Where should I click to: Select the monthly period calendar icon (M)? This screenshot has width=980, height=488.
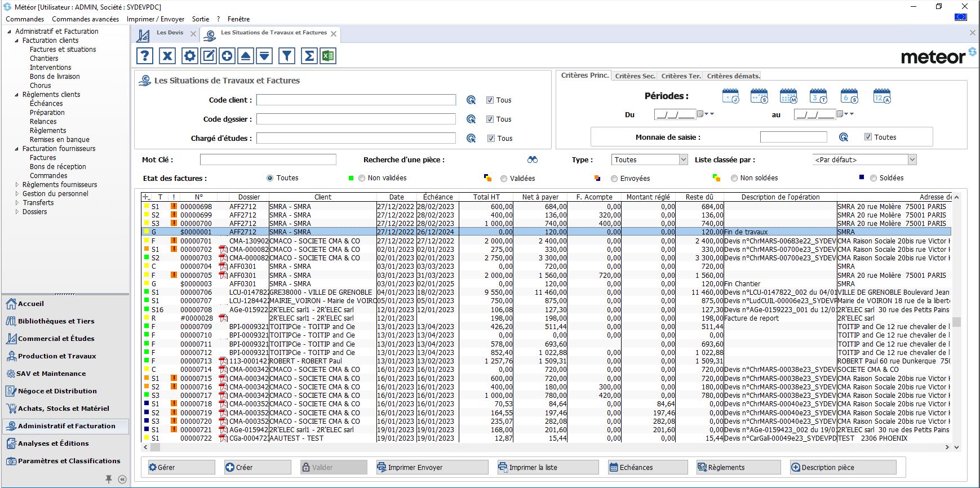click(788, 96)
